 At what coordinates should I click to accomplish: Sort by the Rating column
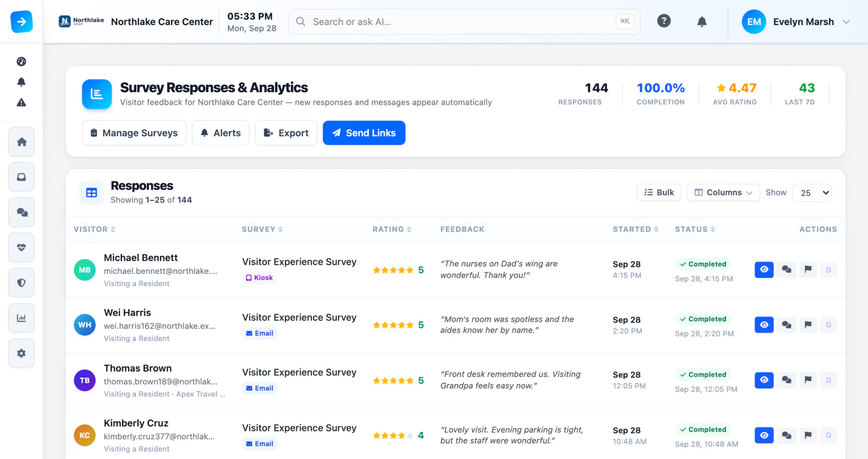(x=392, y=229)
